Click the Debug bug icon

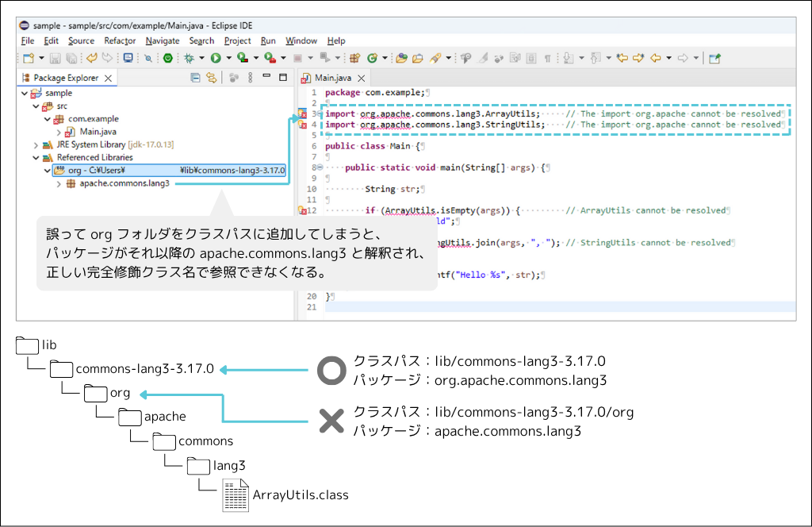pos(189,58)
